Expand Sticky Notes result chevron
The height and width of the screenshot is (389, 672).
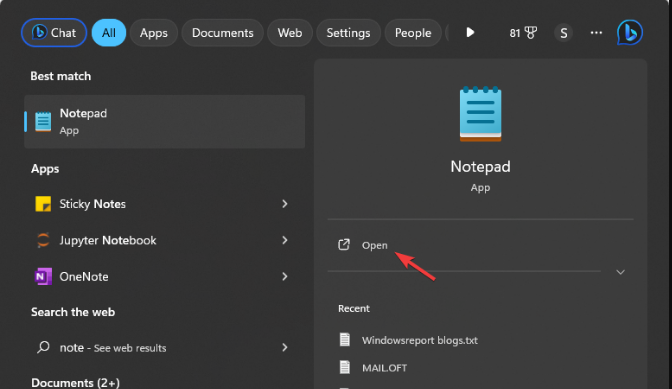point(285,204)
